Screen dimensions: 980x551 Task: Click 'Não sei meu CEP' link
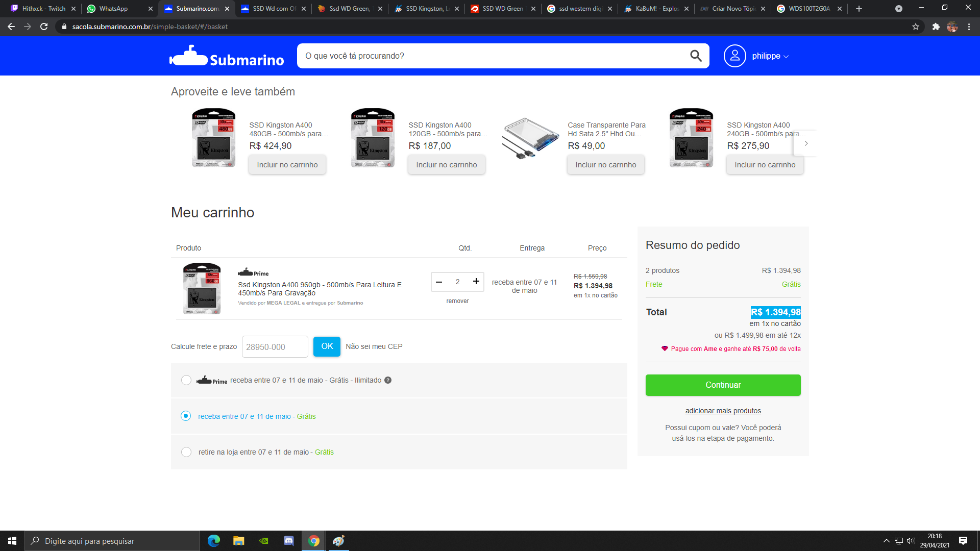[x=374, y=346]
